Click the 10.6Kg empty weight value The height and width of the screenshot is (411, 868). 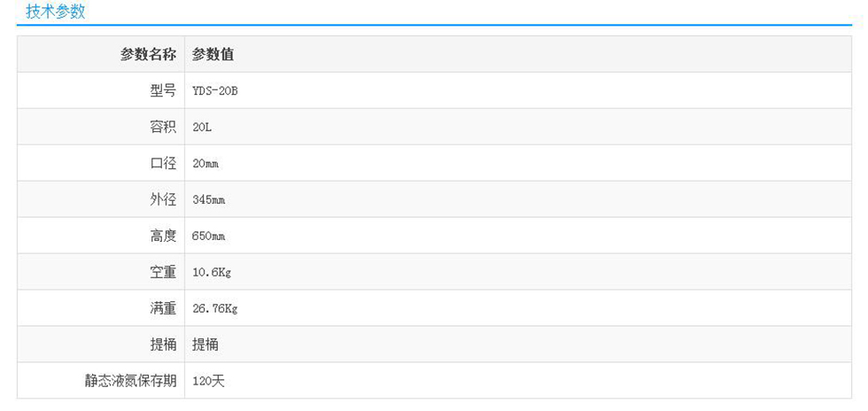pyautogui.click(x=211, y=273)
